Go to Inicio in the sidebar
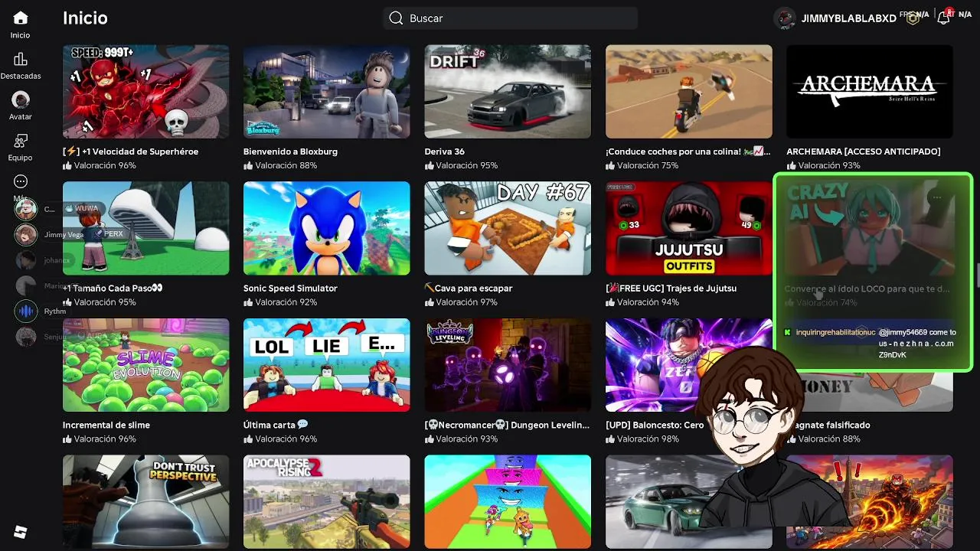 tap(21, 24)
